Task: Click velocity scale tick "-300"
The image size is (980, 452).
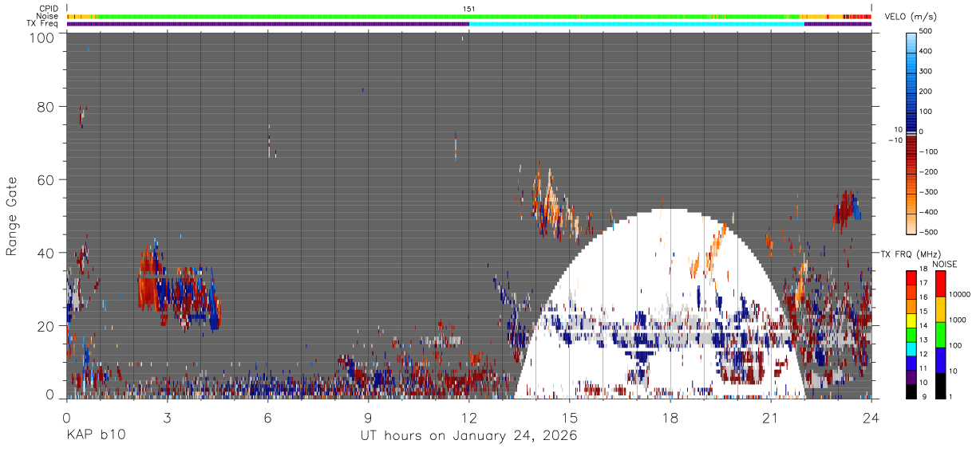Action: [x=931, y=192]
